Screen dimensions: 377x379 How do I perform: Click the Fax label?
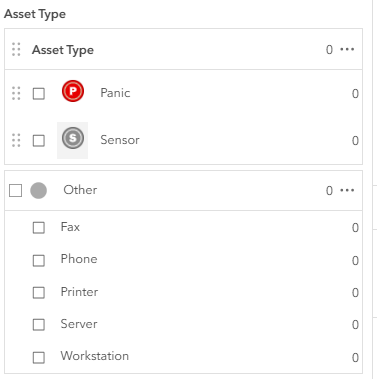click(70, 227)
